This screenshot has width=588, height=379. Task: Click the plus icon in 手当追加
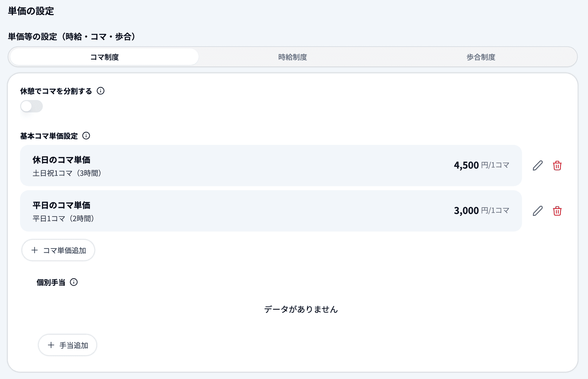click(x=51, y=345)
